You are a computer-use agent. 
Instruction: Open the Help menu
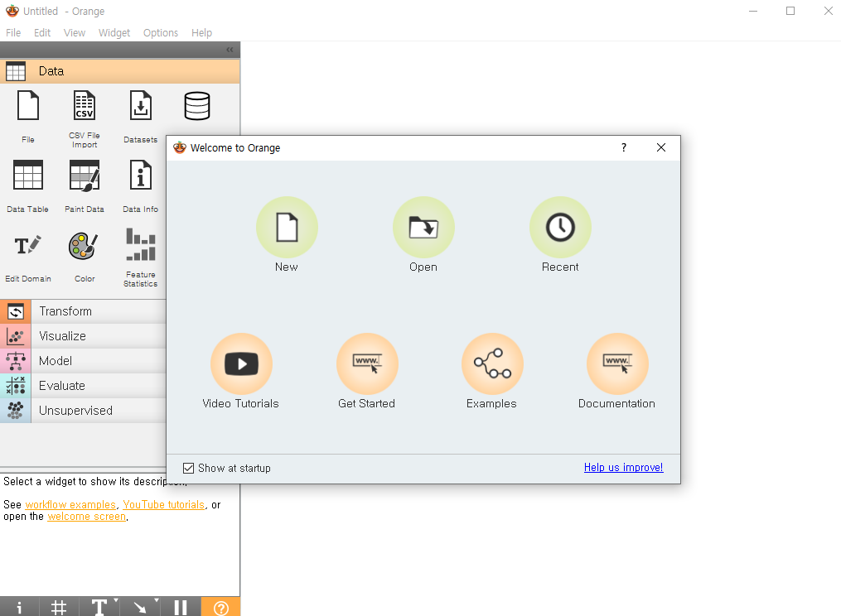(201, 32)
